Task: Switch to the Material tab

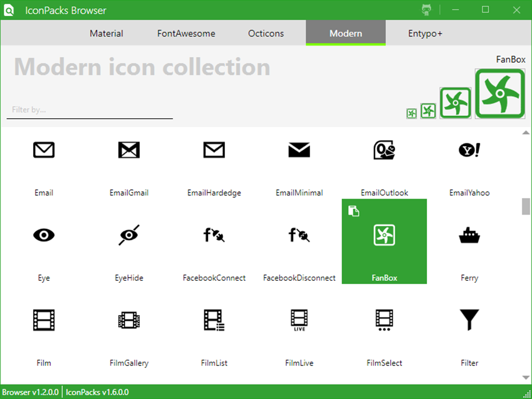Action: point(106,33)
